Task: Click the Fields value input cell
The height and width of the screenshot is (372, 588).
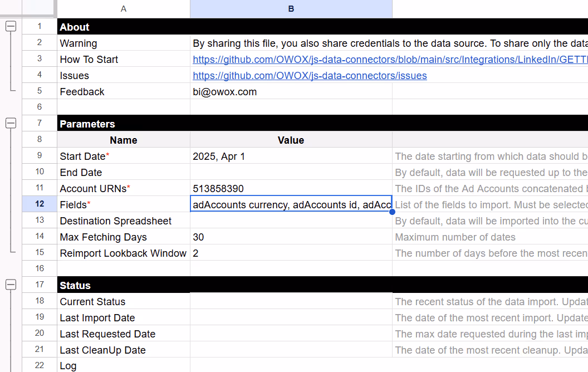Action: (291, 204)
